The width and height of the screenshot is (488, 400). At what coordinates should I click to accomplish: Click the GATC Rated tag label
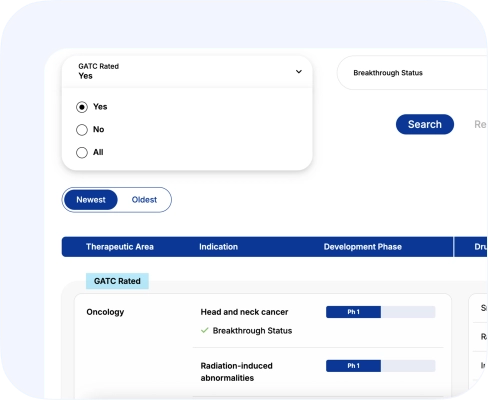[117, 281]
